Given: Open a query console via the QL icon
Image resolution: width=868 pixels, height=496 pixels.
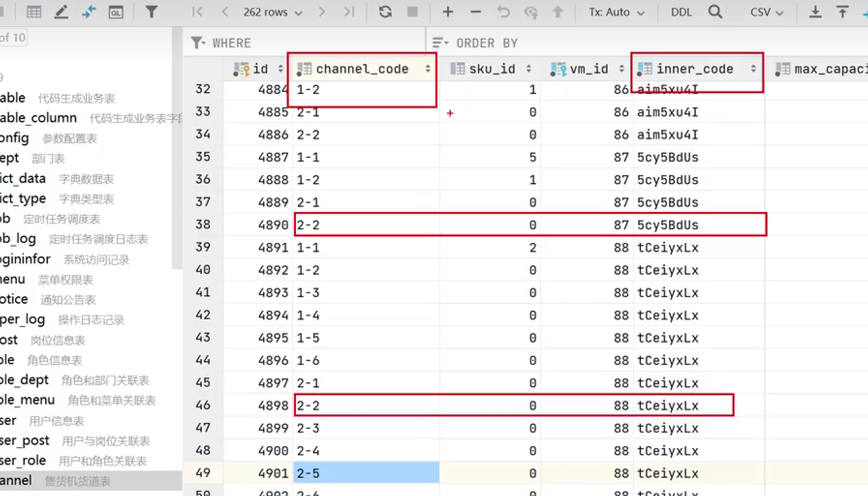Looking at the screenshot, I should [116, 12].
